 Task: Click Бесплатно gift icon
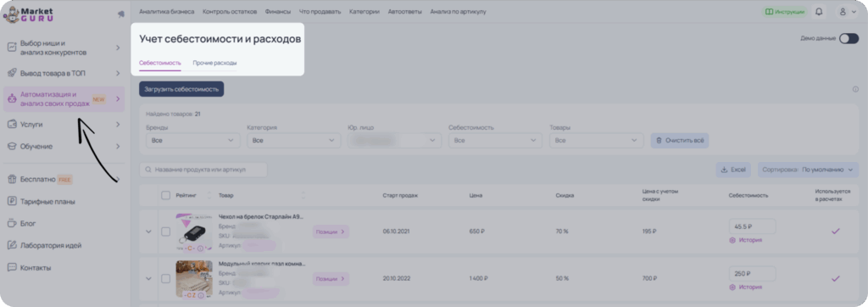click(12, 180)
